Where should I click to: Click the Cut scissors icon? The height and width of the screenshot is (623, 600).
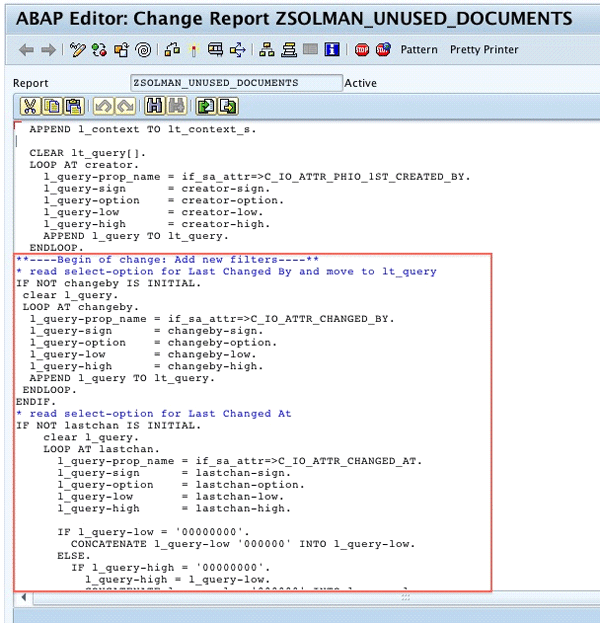coord(30,106)
